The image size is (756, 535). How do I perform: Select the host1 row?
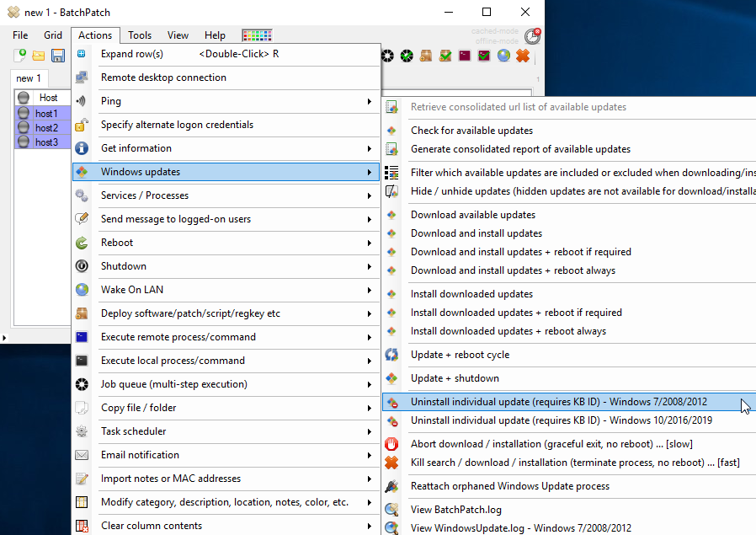(43, 114)
